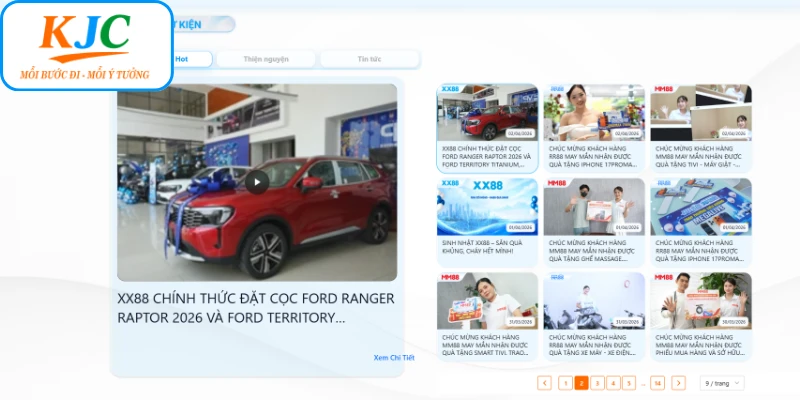Open the MM88 ghế massage gift thumbnail
This screenshot has height=400, width=800.
[594, 207]
